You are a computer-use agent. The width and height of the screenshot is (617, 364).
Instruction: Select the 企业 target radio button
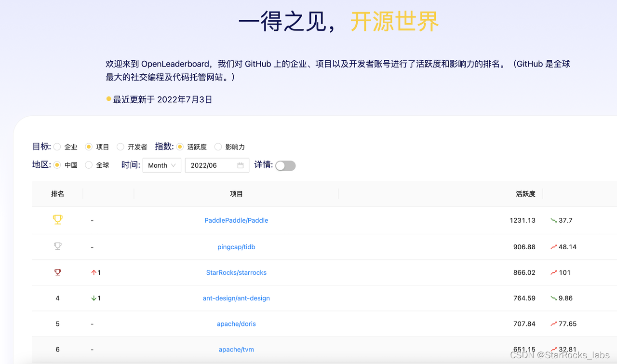(x=57, y=147)
